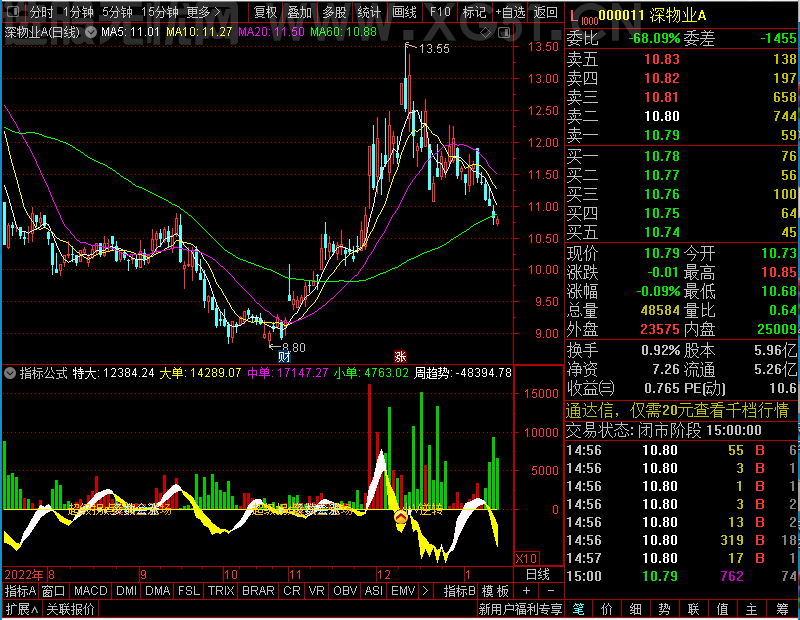800x620 pixels.
Task: Select the 势 trend tab
Action: coord(664,609)
